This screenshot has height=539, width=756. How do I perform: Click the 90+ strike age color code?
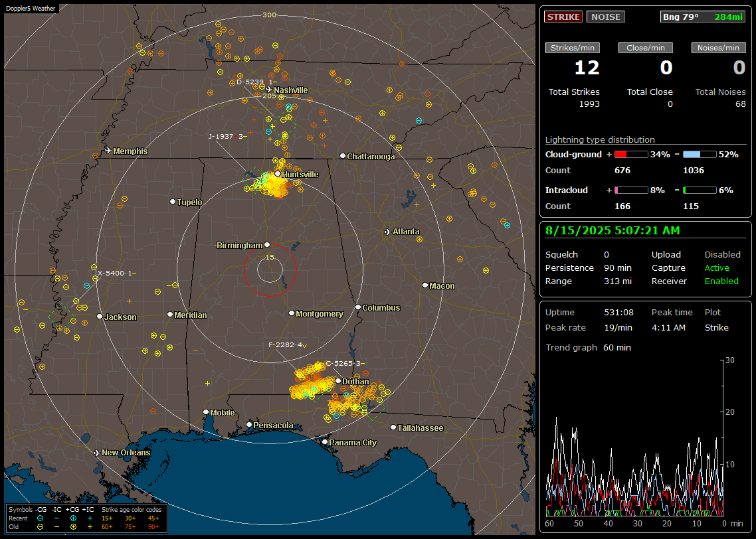153,527
